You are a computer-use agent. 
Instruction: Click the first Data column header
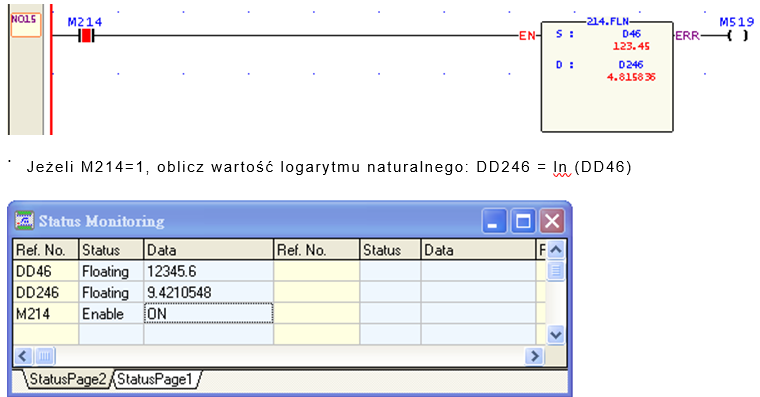coord(208,250)
